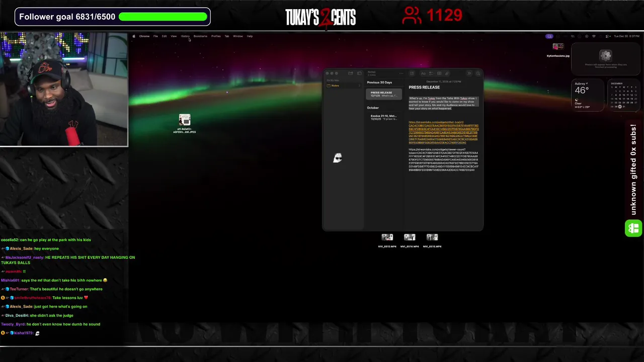Click Tweety_Byrd's chat message

click(x=50, y=324)
